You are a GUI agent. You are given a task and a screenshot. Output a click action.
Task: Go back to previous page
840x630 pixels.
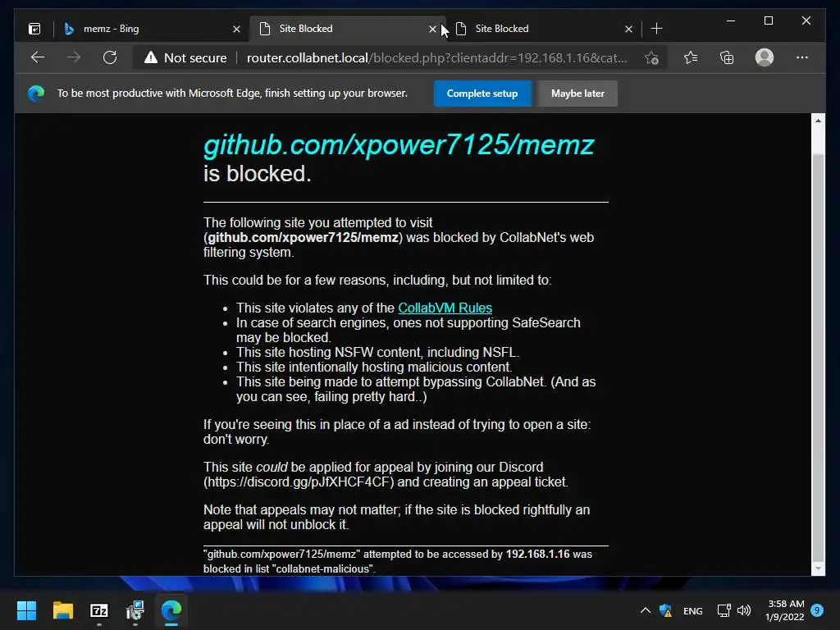point(38,57)
